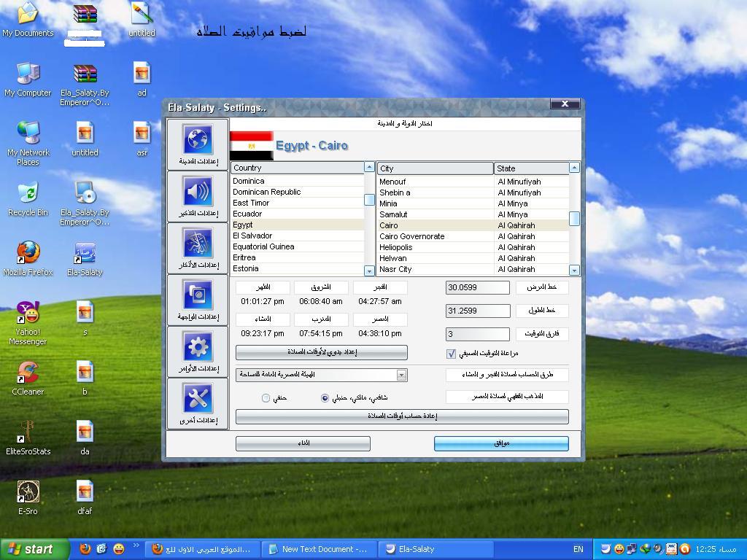Click the Country column header
747x560 pixels.
298,168
